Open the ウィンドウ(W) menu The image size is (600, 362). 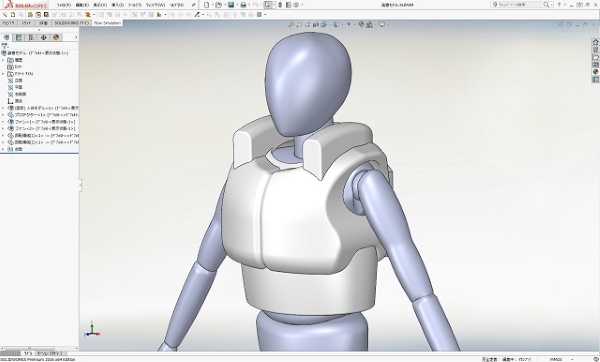pyautogui.click(x=155, y=5)
